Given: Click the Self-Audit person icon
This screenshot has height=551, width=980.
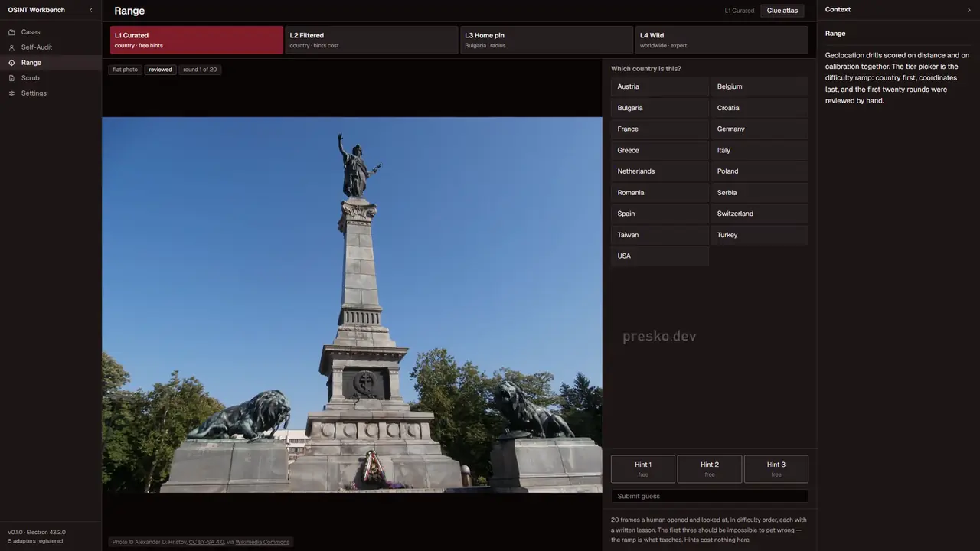Looking at the screenshot, I should click(11, 47).
